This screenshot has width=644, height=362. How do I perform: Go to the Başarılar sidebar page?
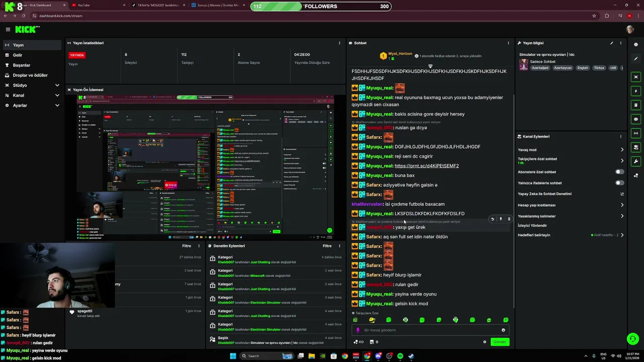click(31, 65)
